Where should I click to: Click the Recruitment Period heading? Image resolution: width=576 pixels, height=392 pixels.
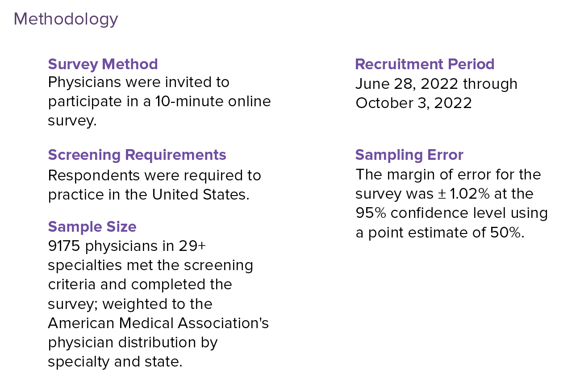[x=425, y=64]
